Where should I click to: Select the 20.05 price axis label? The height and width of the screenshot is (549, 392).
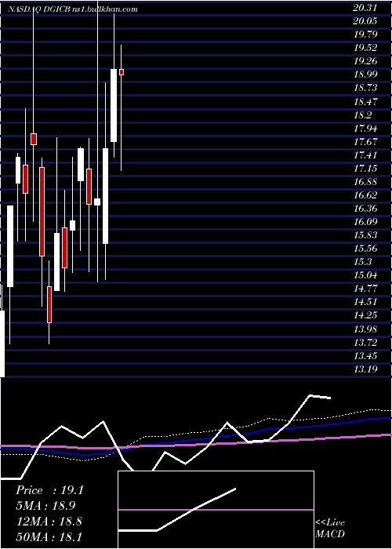(x=365, y=20)
